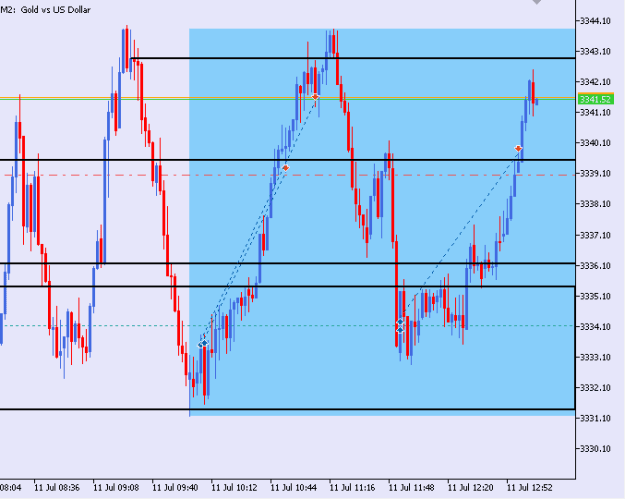Select the green dotted horizontal line at 3334.10

(288, 326)
